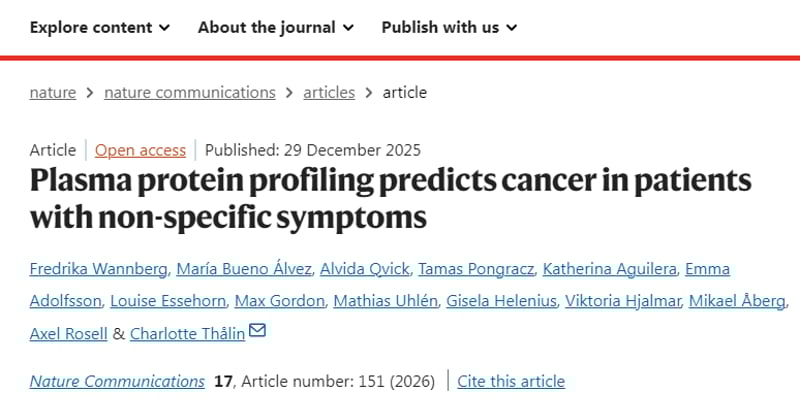
Task: Select author Mathias Uhlén
Action: tap(384, 301)
